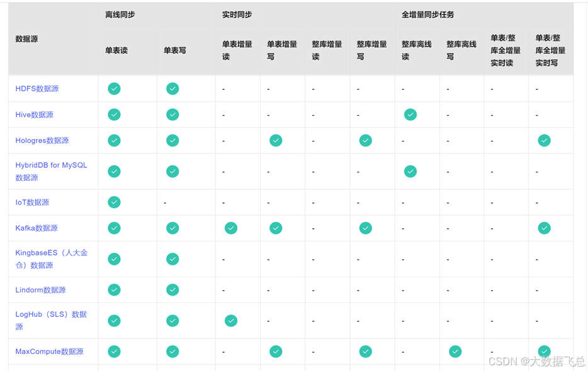Open the Kafka数据源 link
Screen dimensions: 588x371
point(37,228)
